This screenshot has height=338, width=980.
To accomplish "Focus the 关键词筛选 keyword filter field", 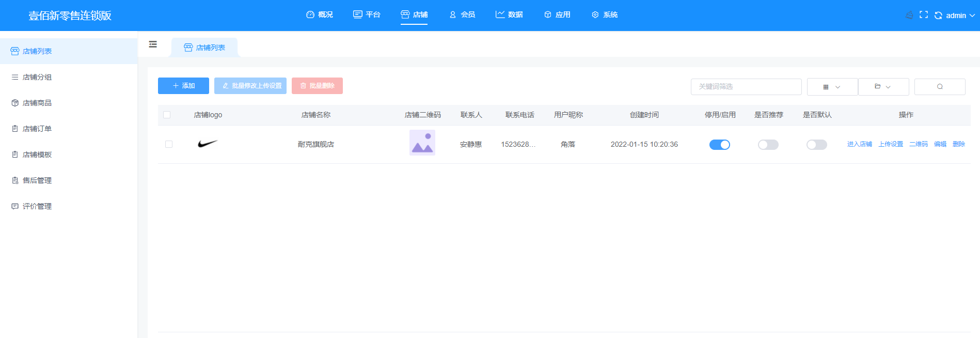I will pyautogui.click(x=746, y=87).
